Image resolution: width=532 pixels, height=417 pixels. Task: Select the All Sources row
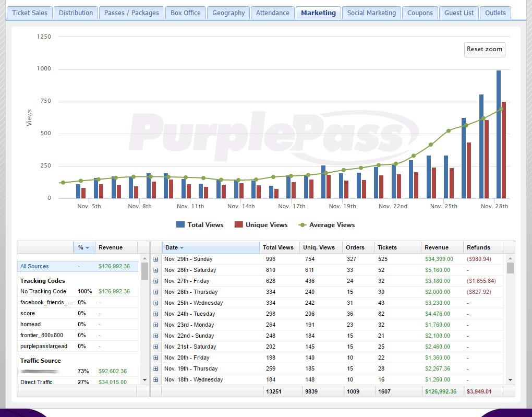coord(78,266)
